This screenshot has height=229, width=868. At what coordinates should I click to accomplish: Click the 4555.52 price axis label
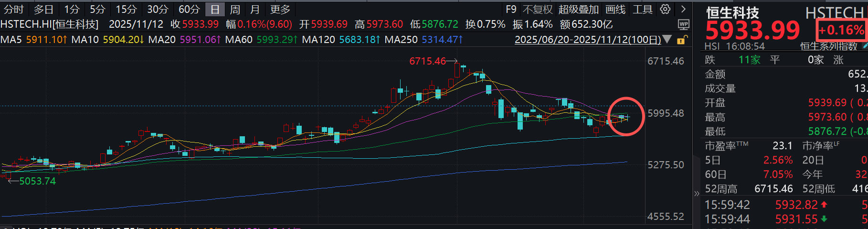click(666, 217)
